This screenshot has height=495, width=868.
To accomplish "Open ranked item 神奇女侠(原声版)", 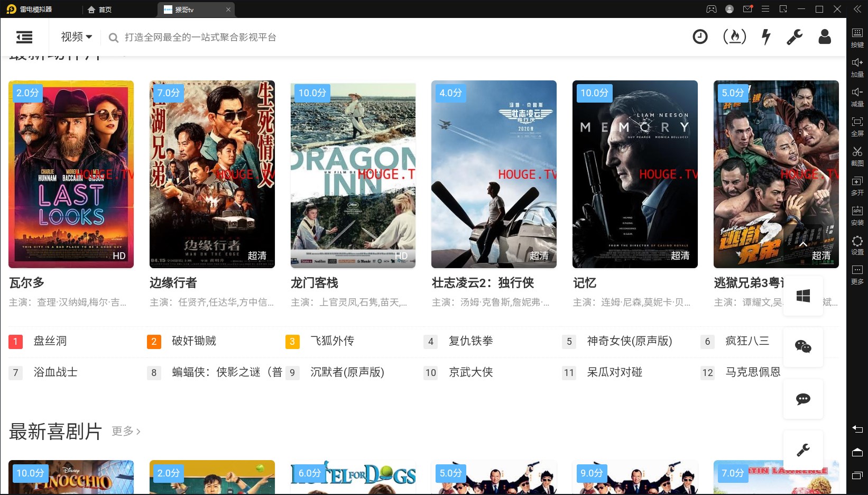I will tap(629, 341).
